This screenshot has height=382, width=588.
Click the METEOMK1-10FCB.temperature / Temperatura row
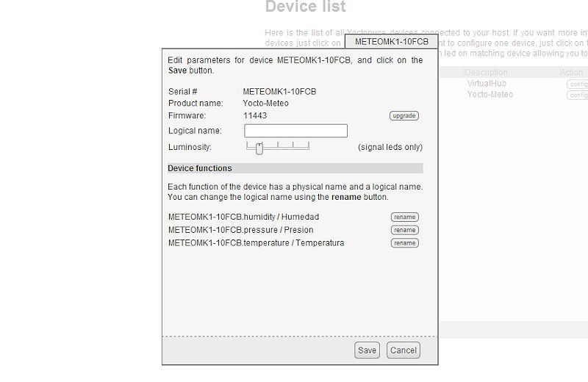(293, 243)
